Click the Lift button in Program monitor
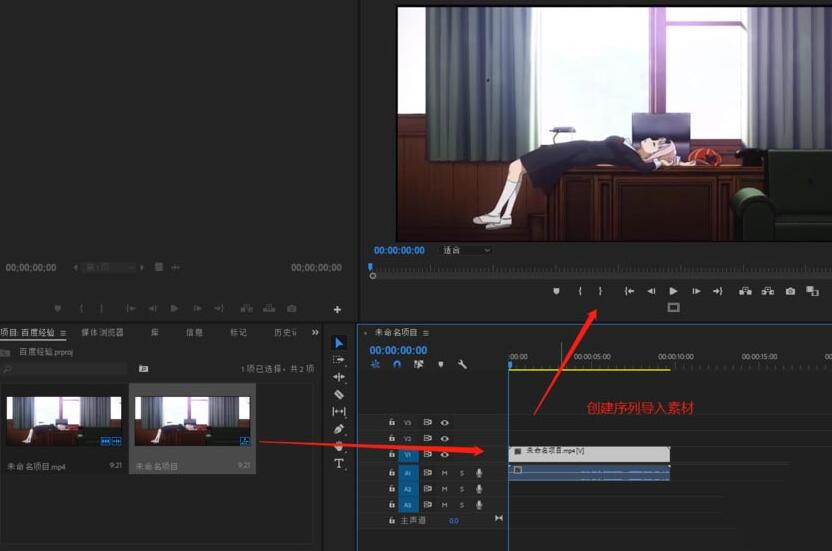 click(x=745, y=291)
